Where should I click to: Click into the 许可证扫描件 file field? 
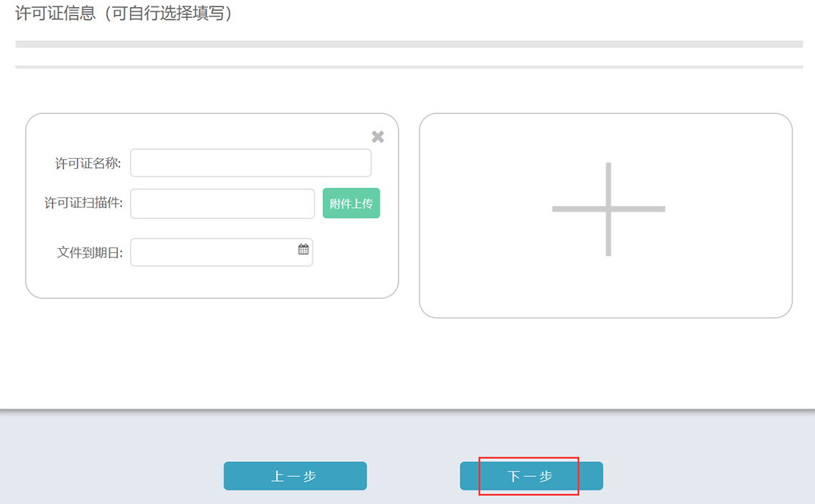[x=222, y=204]
